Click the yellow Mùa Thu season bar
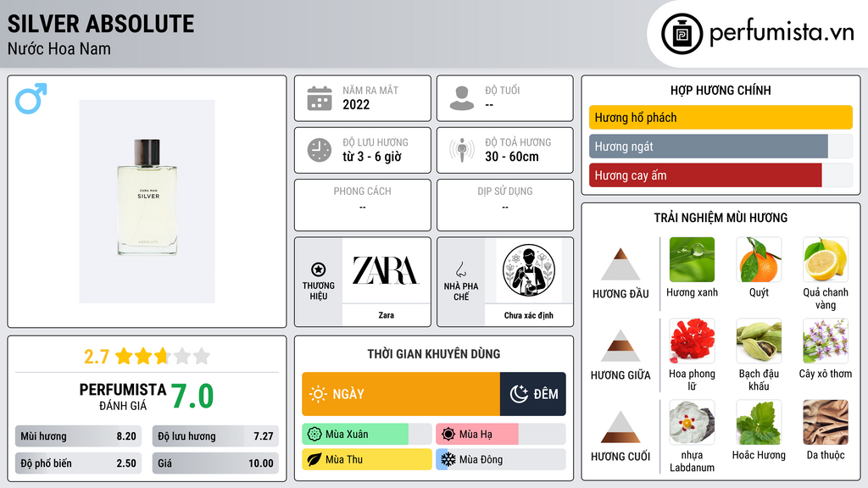This screenshot has width=868, height=488. 367,459
